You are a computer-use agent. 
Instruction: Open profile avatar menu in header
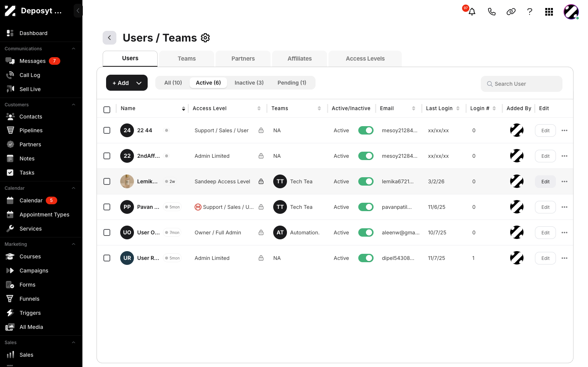571,12
